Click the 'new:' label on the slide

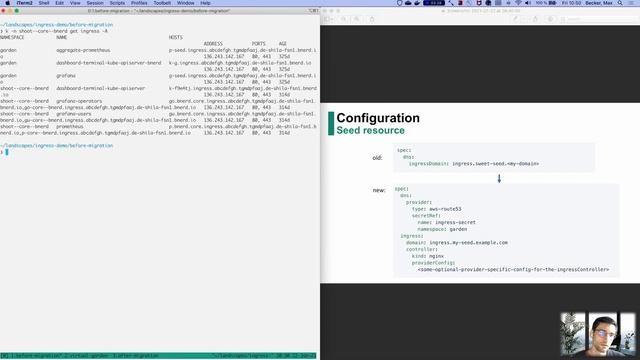[x=379, y=190]
